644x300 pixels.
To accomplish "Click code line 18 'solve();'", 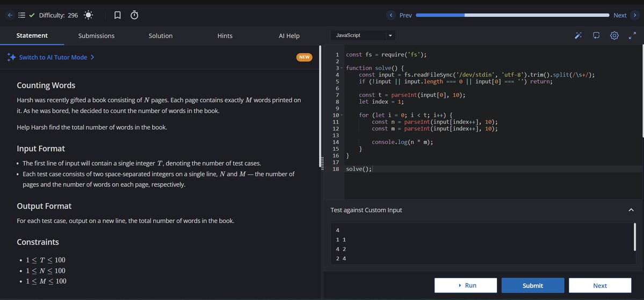I will tap(359, 169).
